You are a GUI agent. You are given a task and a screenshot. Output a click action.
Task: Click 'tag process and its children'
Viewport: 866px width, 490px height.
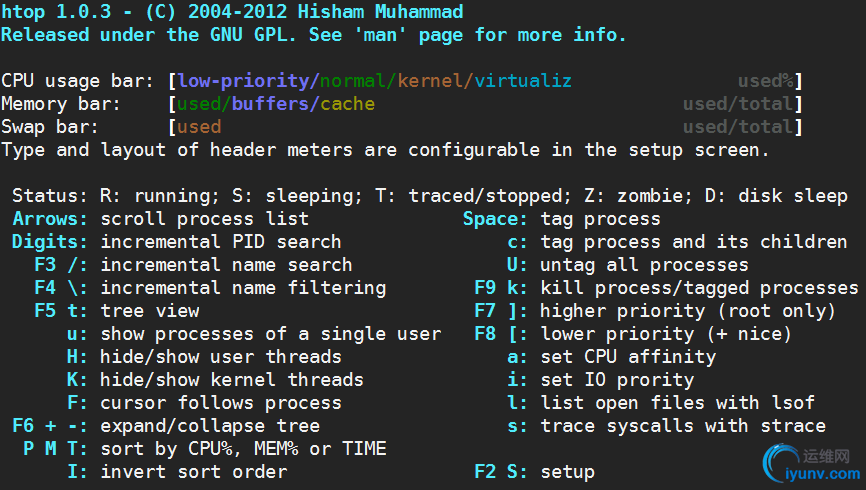coord(694,242)
